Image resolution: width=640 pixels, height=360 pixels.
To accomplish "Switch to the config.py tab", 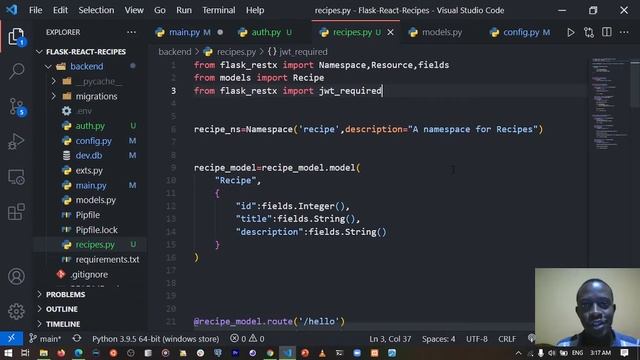I will click(521, 32).
